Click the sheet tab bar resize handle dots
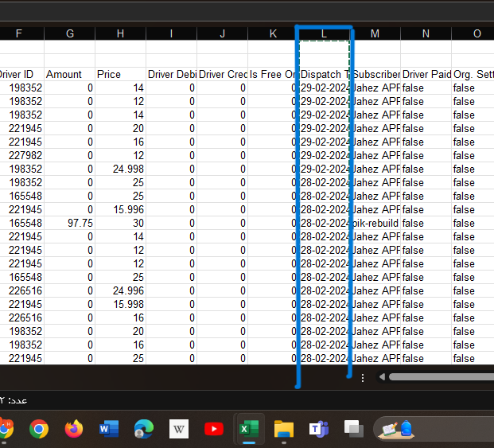Screen dimensions: 494x448 (363, 377)
